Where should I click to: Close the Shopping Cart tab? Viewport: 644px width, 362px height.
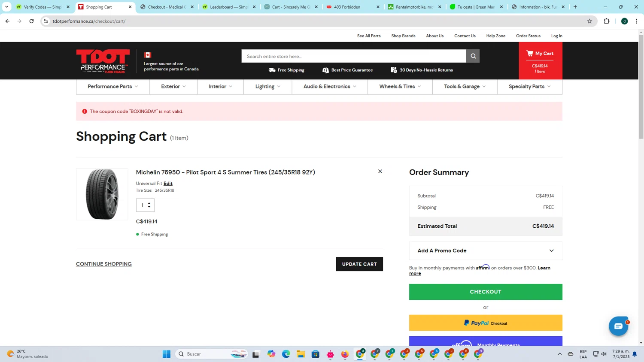pos(130,7)
